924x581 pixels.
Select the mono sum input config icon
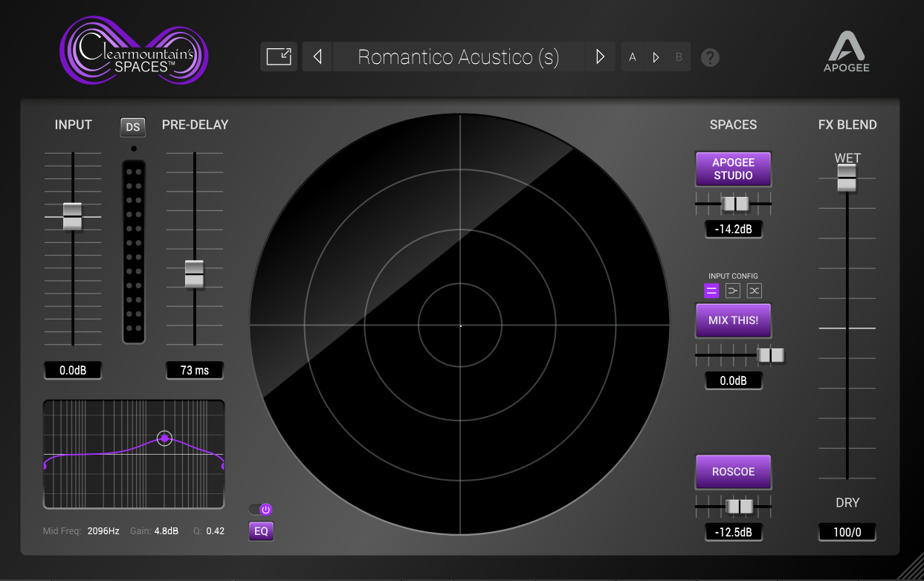pos(733,290)
